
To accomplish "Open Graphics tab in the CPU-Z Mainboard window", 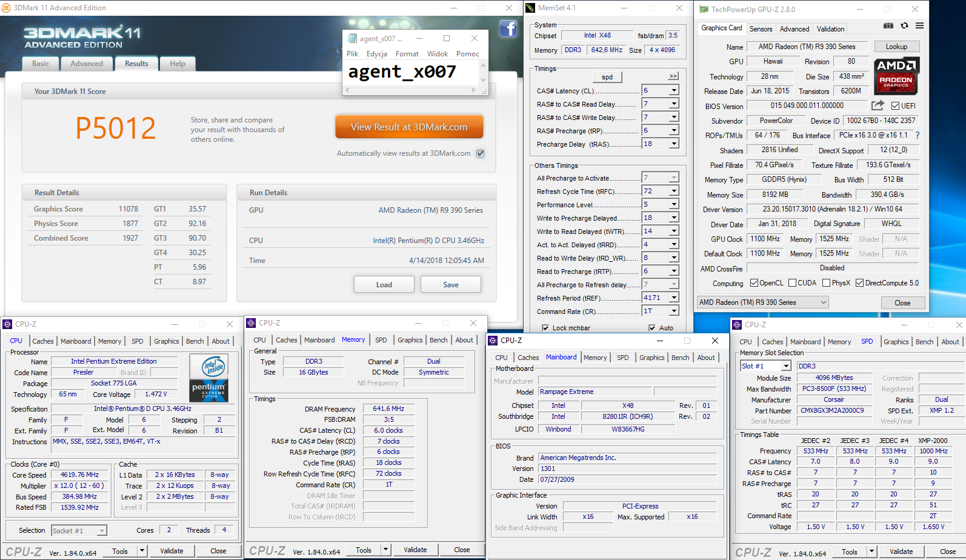I will coord(652,358).
